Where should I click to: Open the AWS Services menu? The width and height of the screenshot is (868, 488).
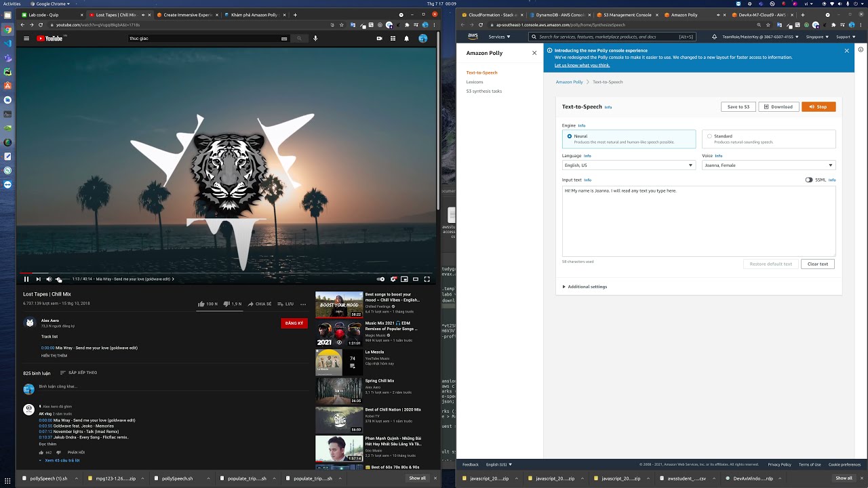[x=499, y=37]
